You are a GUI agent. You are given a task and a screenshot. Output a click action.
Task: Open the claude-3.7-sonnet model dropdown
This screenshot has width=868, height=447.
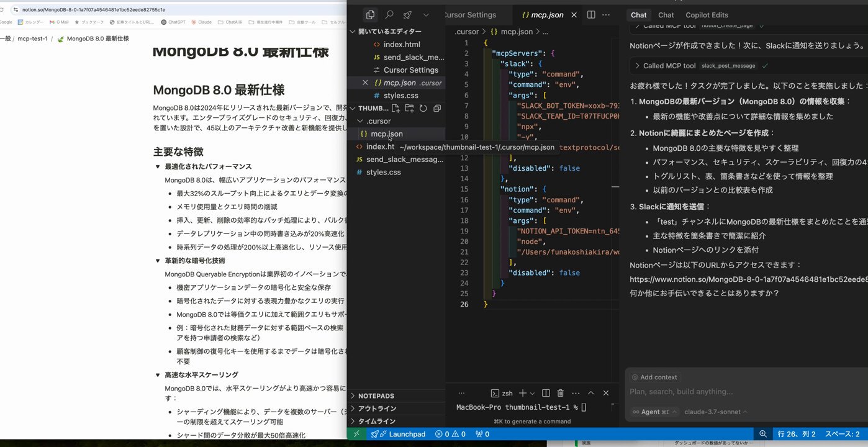[715, 412]
